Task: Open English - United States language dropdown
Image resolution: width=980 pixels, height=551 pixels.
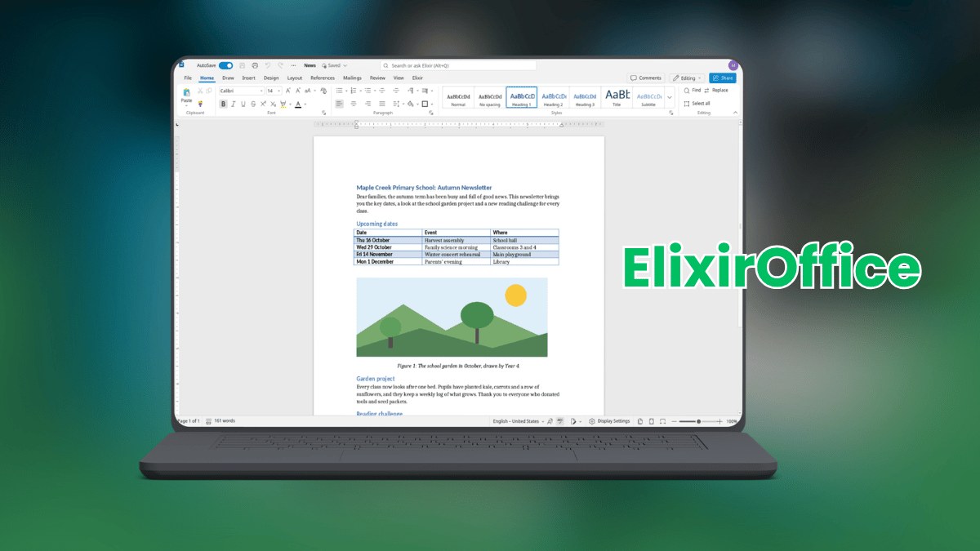Action: (519, 421)
